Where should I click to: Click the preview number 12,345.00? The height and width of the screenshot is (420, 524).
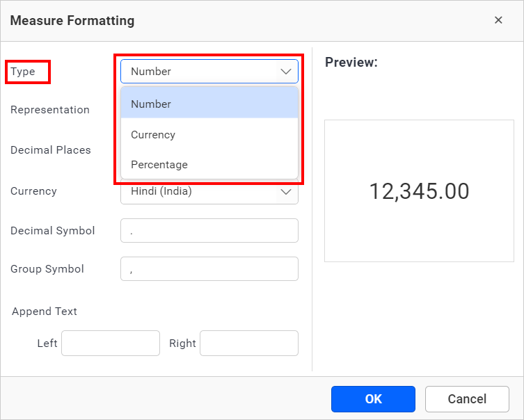419,191
